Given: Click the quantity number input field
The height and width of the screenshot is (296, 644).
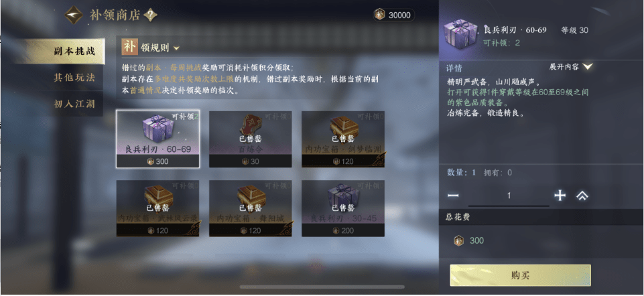Looking at the screenshot, I should click(x=509, y=196).
